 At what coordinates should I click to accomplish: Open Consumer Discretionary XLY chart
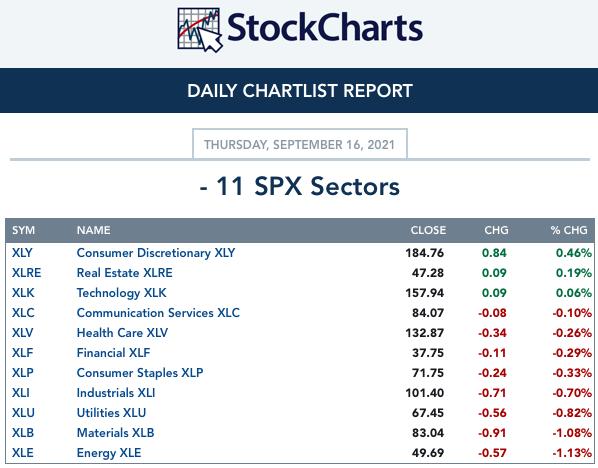coord(156,253)
